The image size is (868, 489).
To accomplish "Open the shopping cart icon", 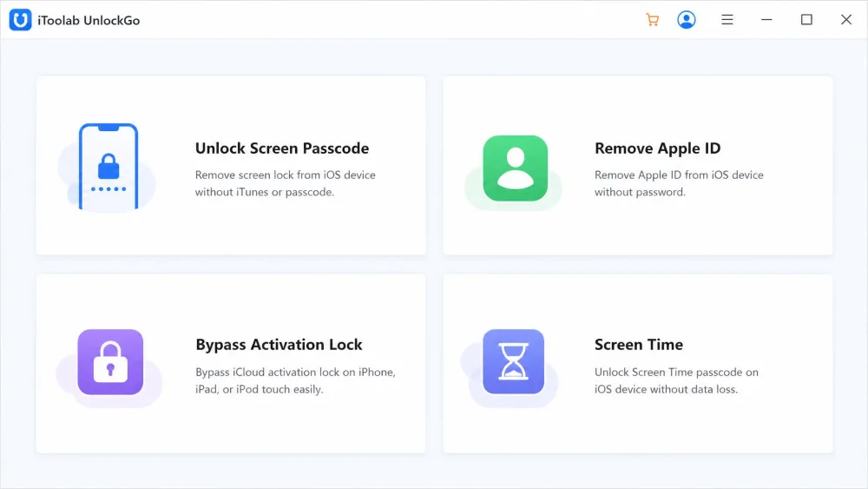I will (653, 20).
